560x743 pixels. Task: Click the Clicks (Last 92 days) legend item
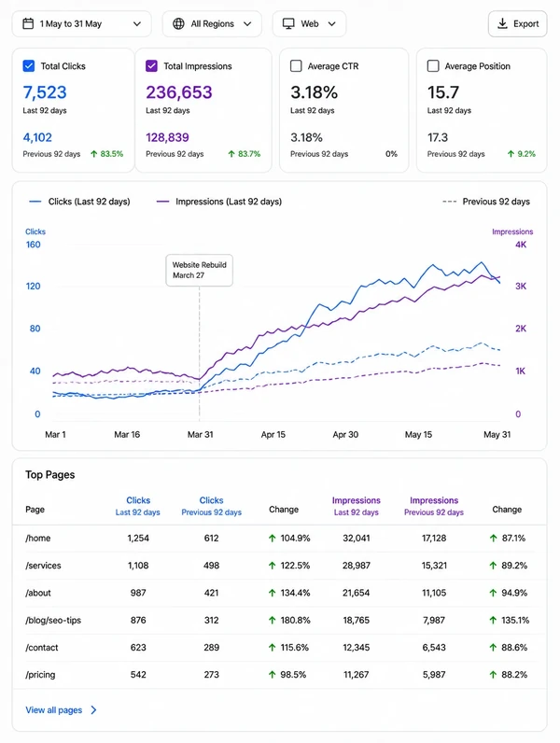coord(79,202)
